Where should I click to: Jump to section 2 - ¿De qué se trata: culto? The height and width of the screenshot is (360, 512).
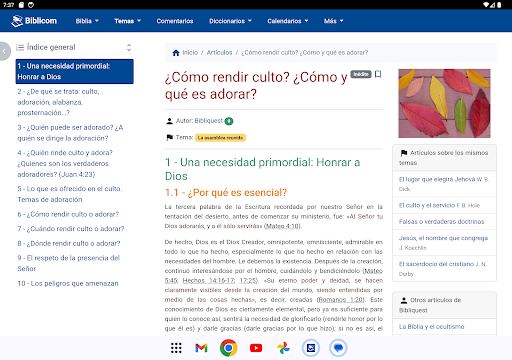tap(59, 102)
